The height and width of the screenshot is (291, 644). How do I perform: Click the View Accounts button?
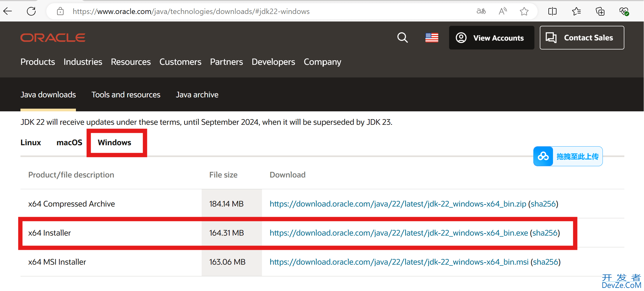click(492, 38)
